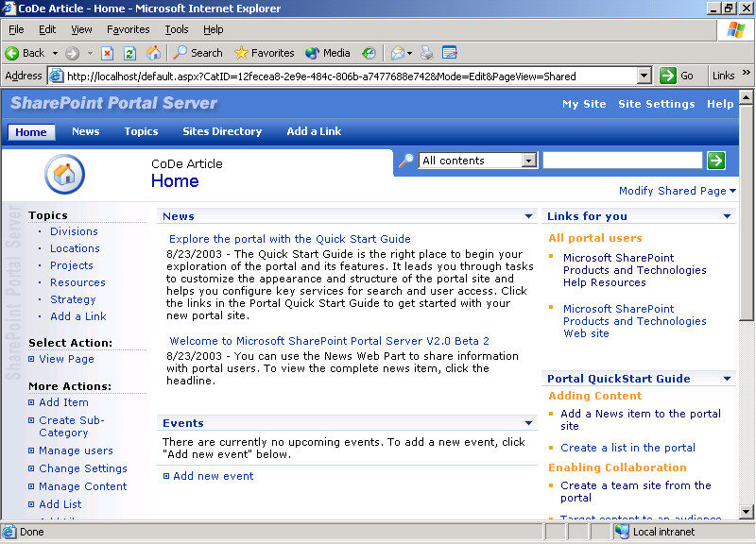The image size is (756, 544).
Task: Open the Projects topic link
Action: coord(72,265)
